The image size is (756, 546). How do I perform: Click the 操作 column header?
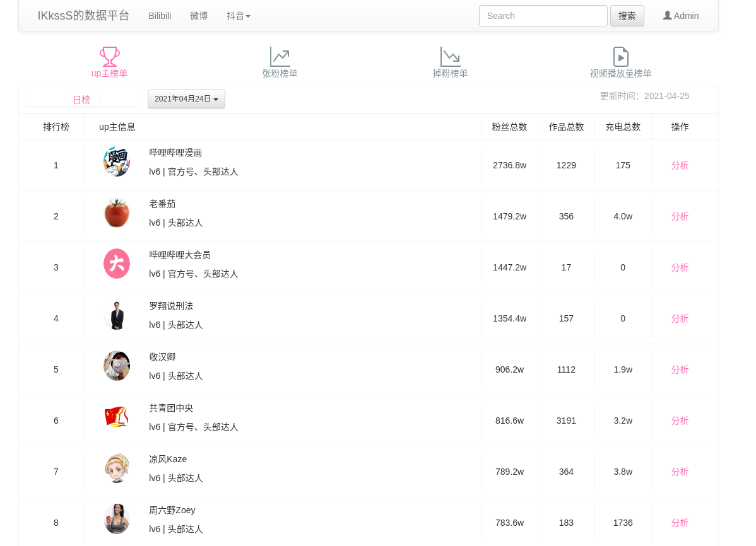[x=680, y=127]
